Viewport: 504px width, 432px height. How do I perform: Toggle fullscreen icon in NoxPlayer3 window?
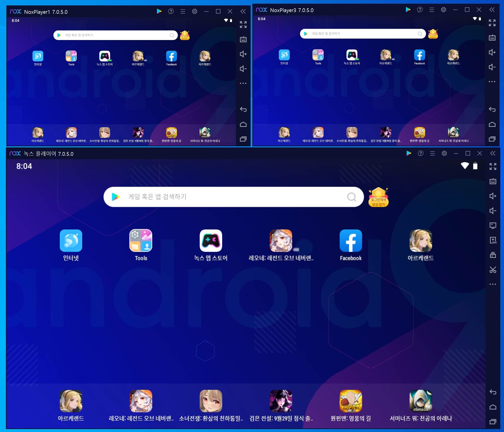point(492,23)
